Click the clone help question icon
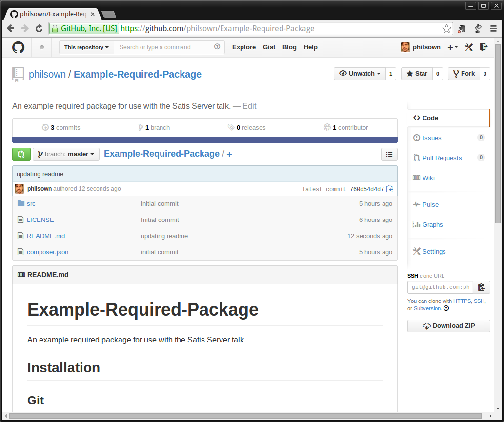504x422 pixels. tap(446, 308)
